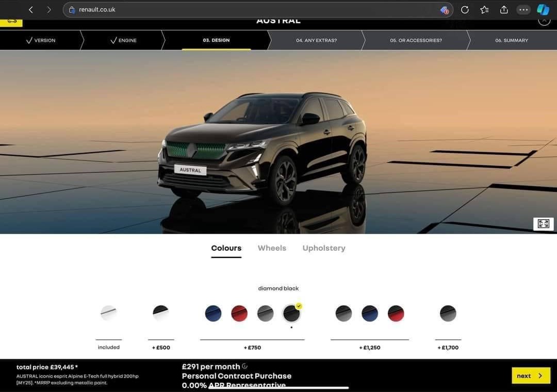Reload the page
Image resolution: width=557 pixels, height=392 pixels.
coord(465,10)
